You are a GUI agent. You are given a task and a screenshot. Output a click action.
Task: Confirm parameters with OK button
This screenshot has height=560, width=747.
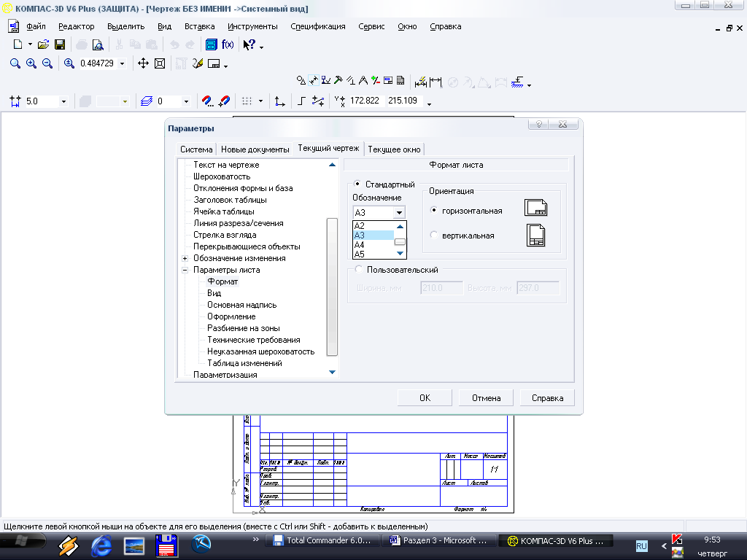coord(425,398)
